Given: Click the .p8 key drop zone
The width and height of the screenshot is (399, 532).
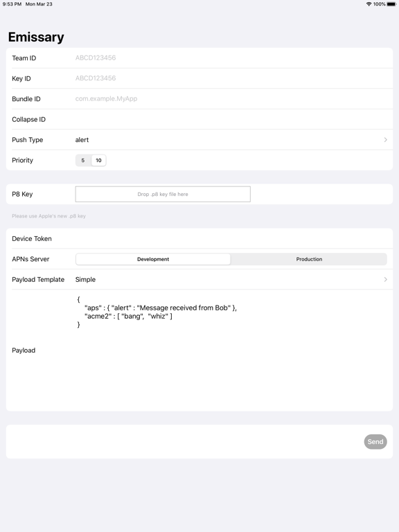Looking at the screenshot, I should [x=163, y=194].
